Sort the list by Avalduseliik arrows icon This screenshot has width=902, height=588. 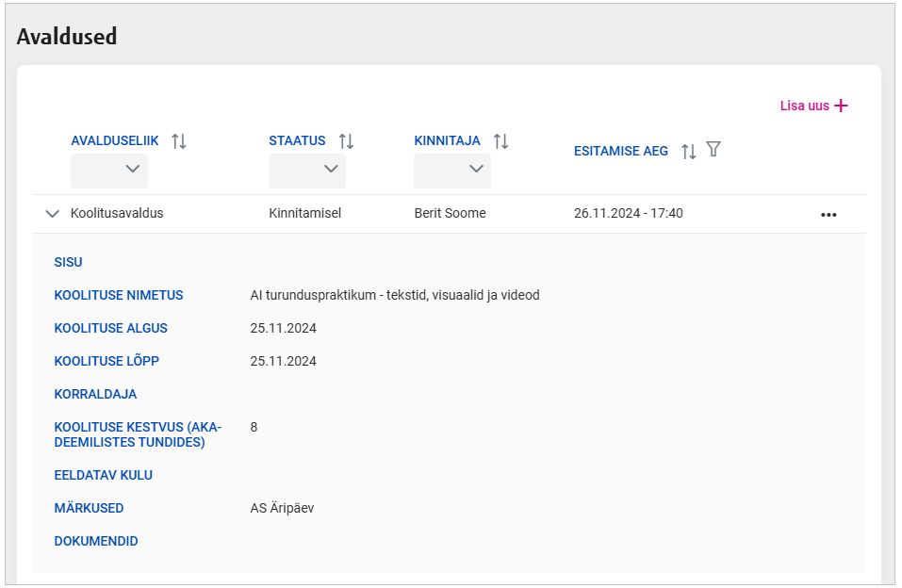(179, 141)
